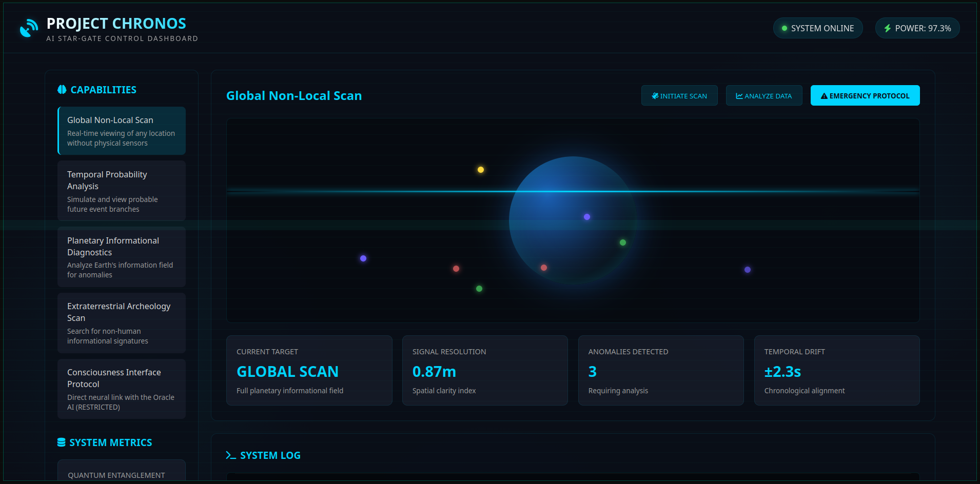Screen dimensions: 980x484
Task: Click the lightning bolt power icon
Action: click(x=888, y=28)
